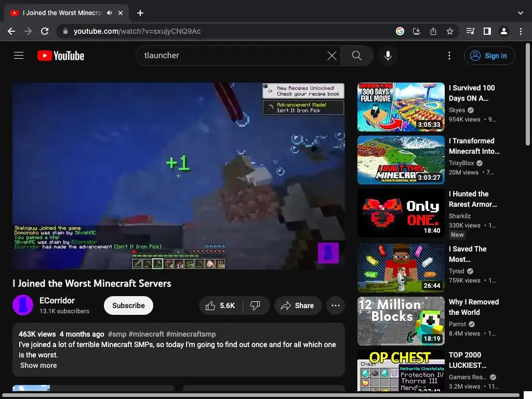This screenshot has height=399, width=532.
Task: Click the Gamers Rea... channel name
Action: (468, 377)
